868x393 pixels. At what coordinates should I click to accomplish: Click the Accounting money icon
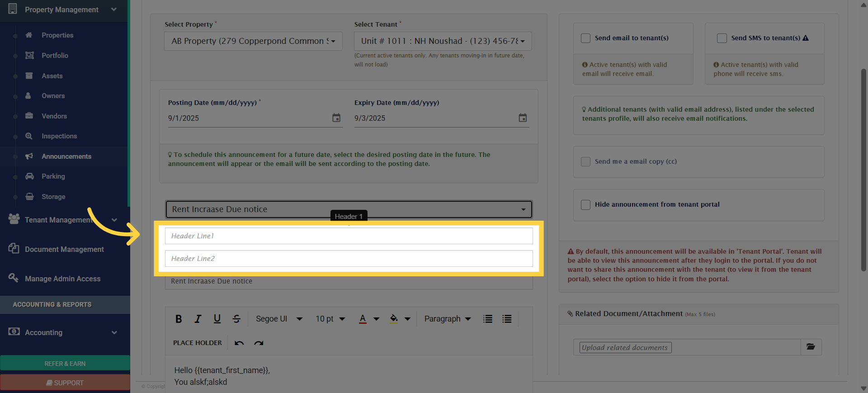[14, 331]
